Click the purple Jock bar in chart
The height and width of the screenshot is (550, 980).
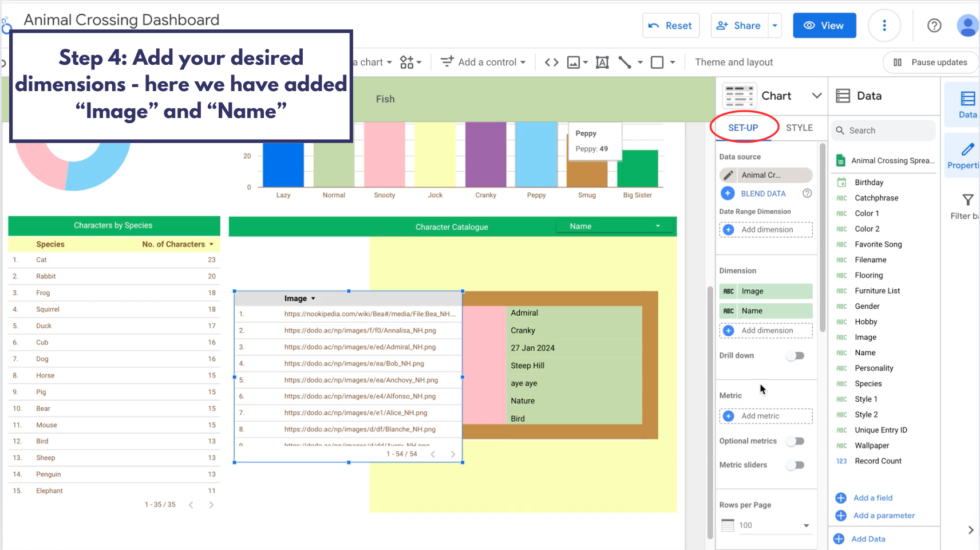[485, 155]
